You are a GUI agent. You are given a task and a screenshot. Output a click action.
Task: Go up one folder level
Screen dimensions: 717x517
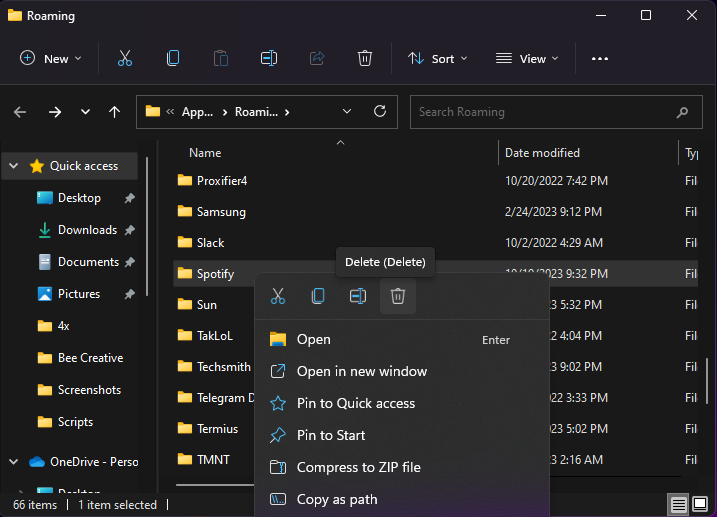pyautogui.click(x=114, y=112)
